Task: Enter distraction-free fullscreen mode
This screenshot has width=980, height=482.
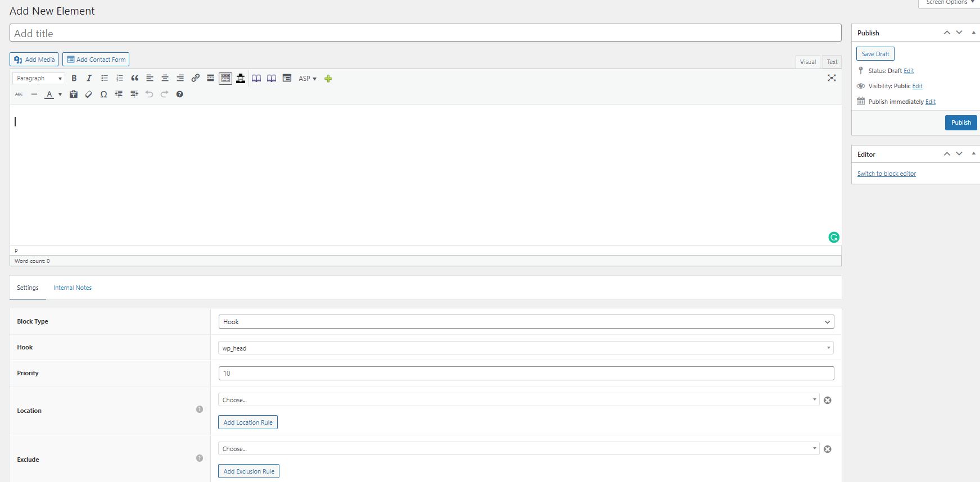Action: point(832,78)
